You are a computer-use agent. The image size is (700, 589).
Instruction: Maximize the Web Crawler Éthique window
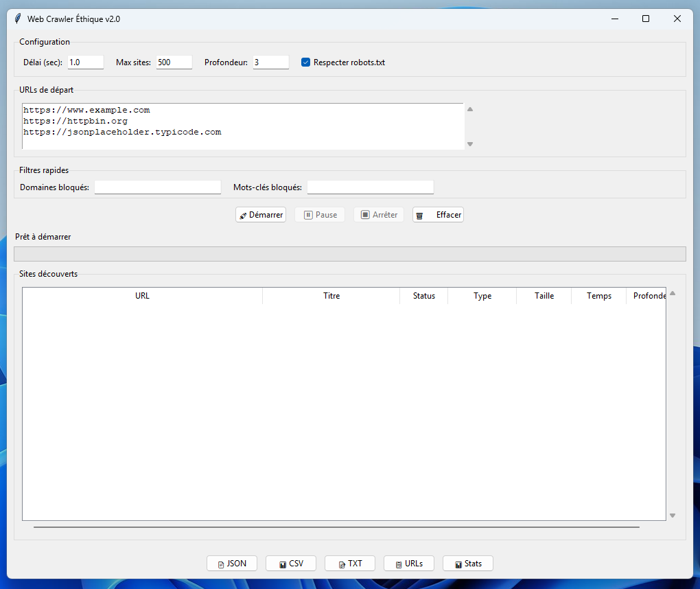tap(646, 19)
